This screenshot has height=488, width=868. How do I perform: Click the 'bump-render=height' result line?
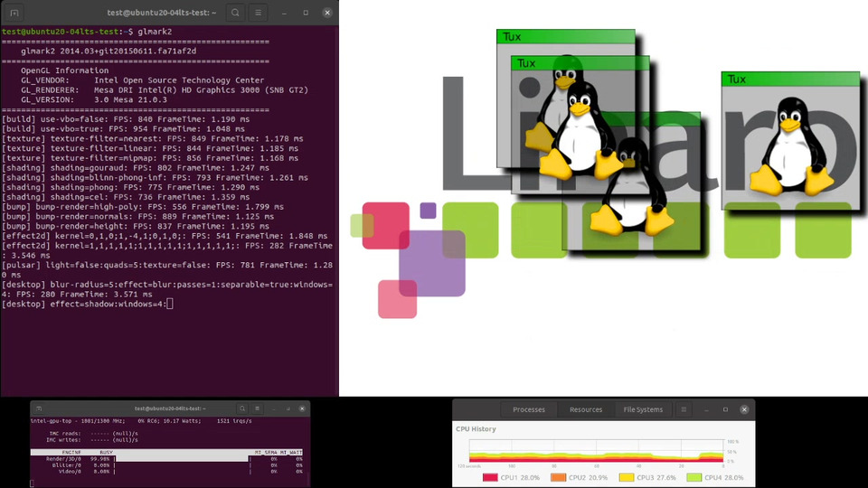click(136, 226)
